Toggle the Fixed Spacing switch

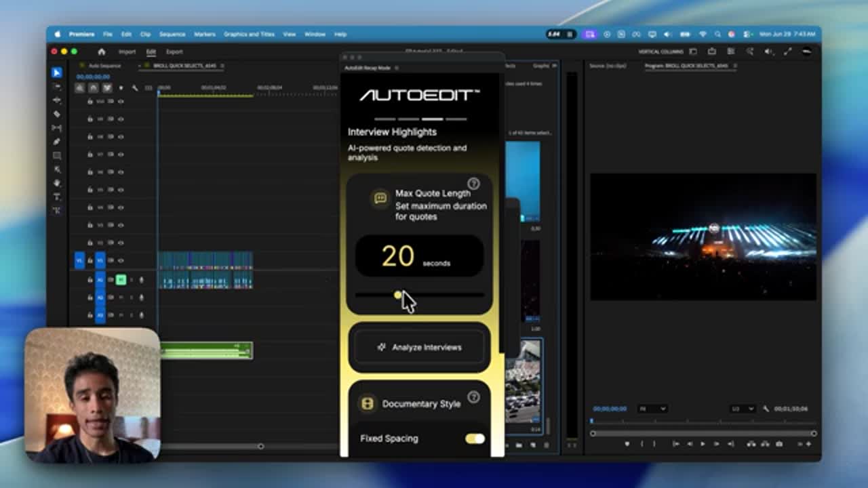[x=475, y=439]
